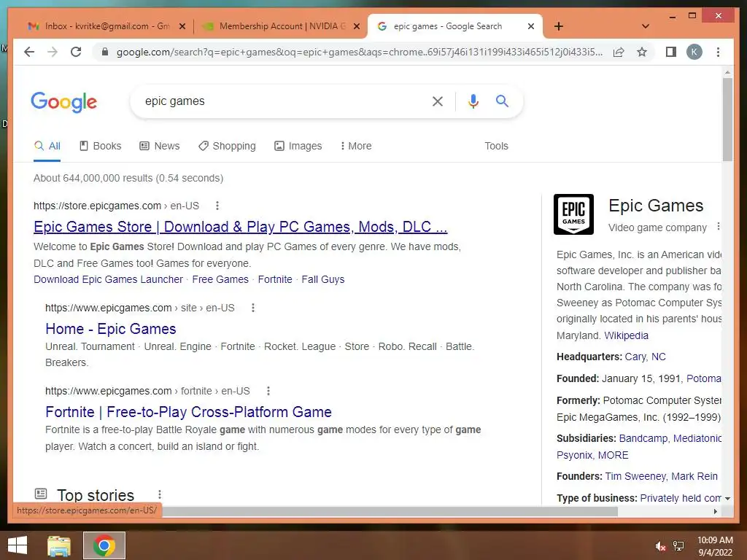The width and height of the screenshot is (747, 560).
Task: Click the muted volume tray icon
Action: [x=659, y=546]
